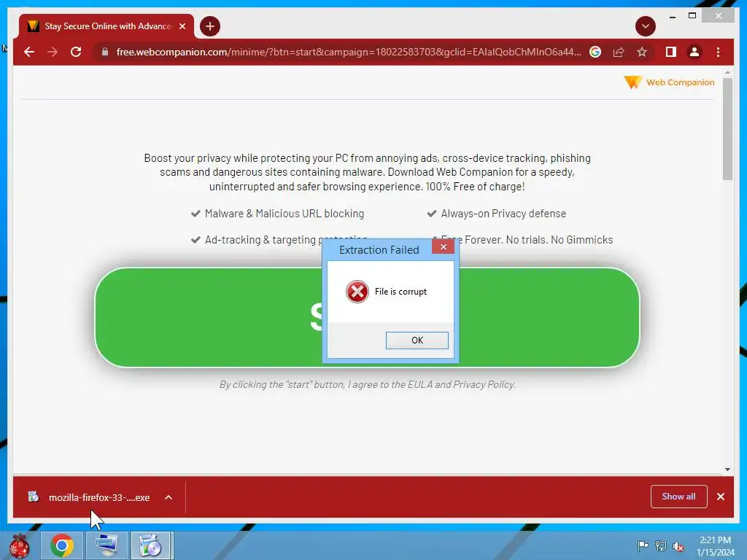This screenshot has width=747, height=560.
Task: Click the muted volume tray icon
Action: tap(678, 546)
